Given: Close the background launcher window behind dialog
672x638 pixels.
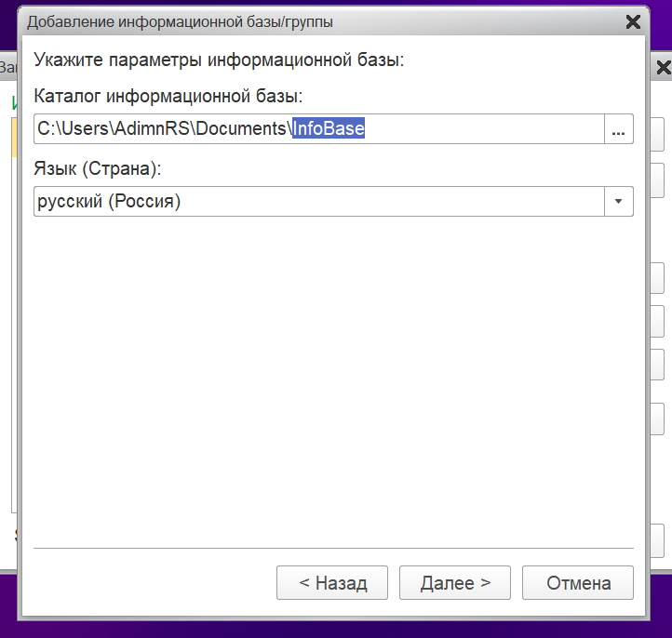Looking at the screenshot, I should [x=664, y=68].
